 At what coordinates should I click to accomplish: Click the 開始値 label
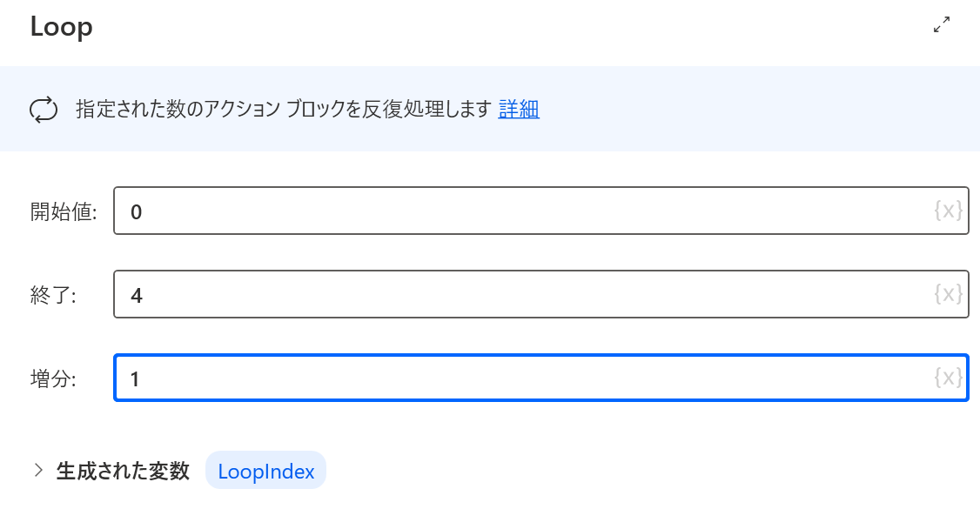[63, 211]
